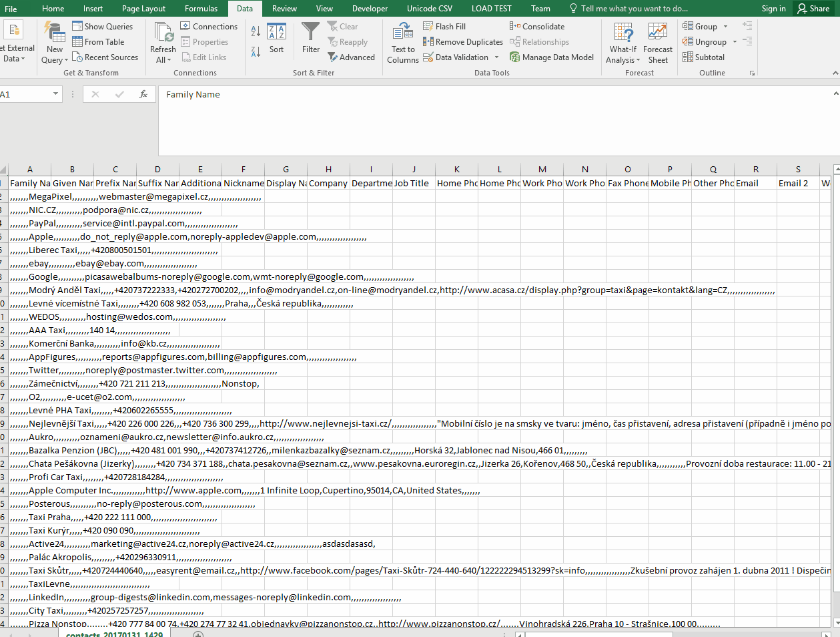The height and width of the screenshot is (637, 840).
Task: Select the Nickname header cell
Action: 243,183
